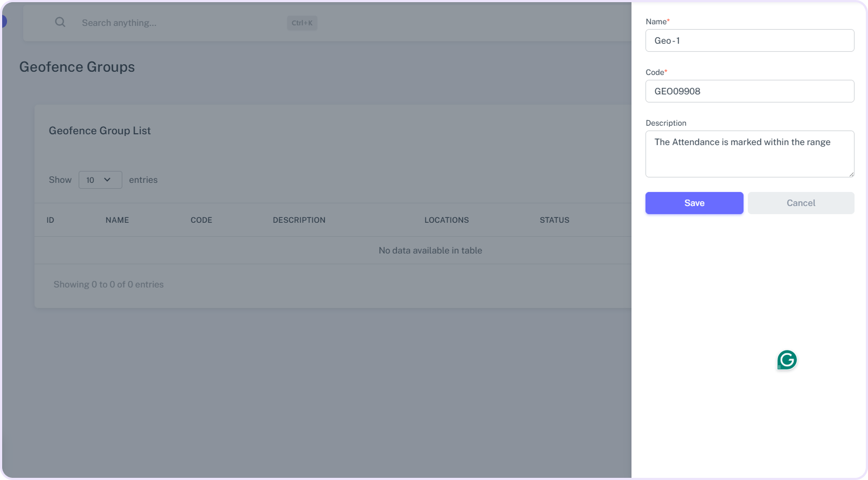Viewport: 868px width, 480px height.
Task: Click the magnifier search icon
Action: pos(60,22)
